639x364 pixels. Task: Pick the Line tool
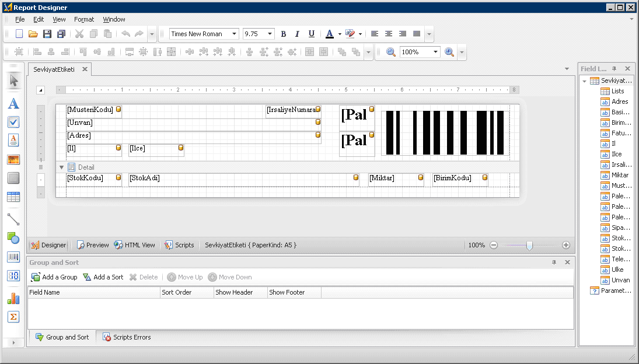[x=13, y=219]
